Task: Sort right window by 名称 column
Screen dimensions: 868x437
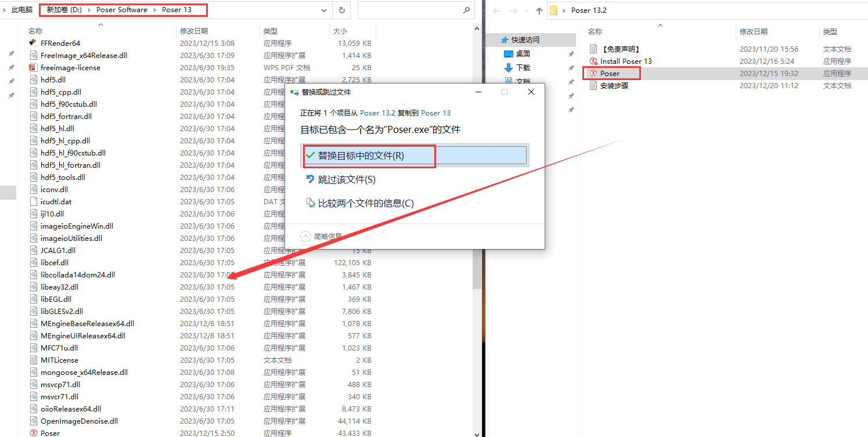Action: [x=595, y=31]
